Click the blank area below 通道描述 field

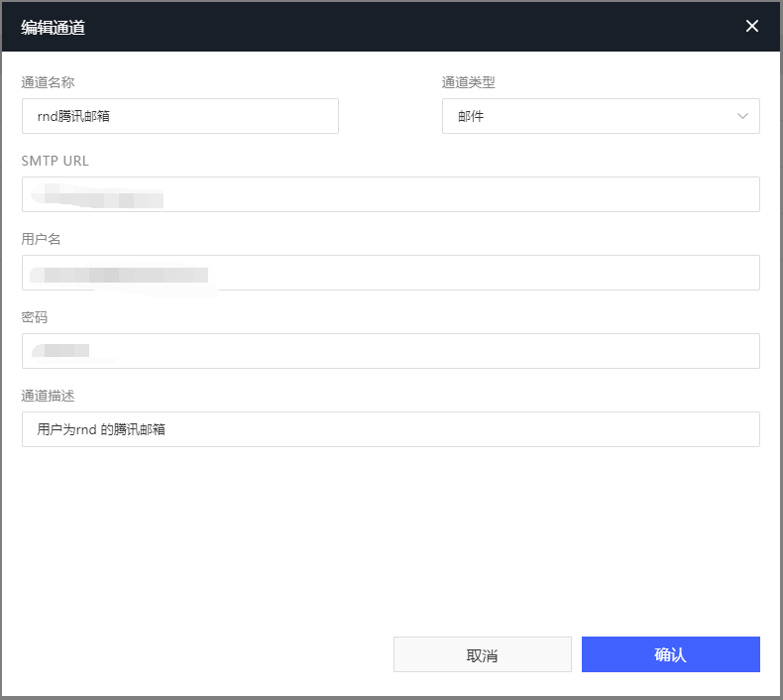click(391, 535)
